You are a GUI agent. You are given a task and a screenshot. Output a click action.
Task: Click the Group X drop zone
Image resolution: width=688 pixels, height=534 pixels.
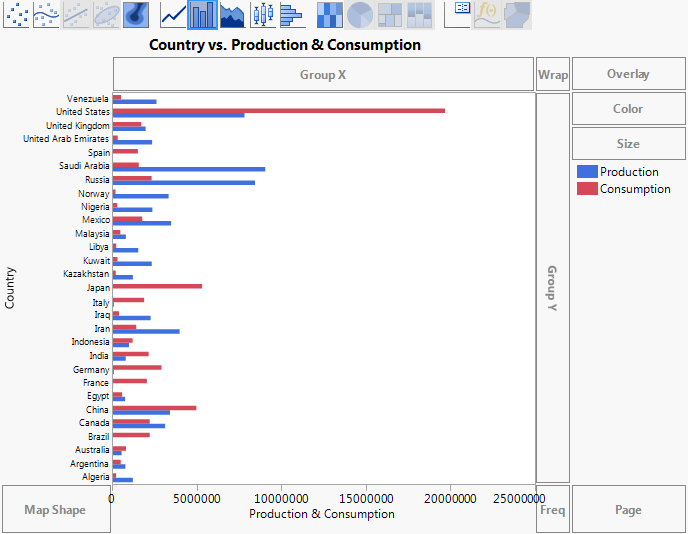pyautogui.click(x=323, y=74)
